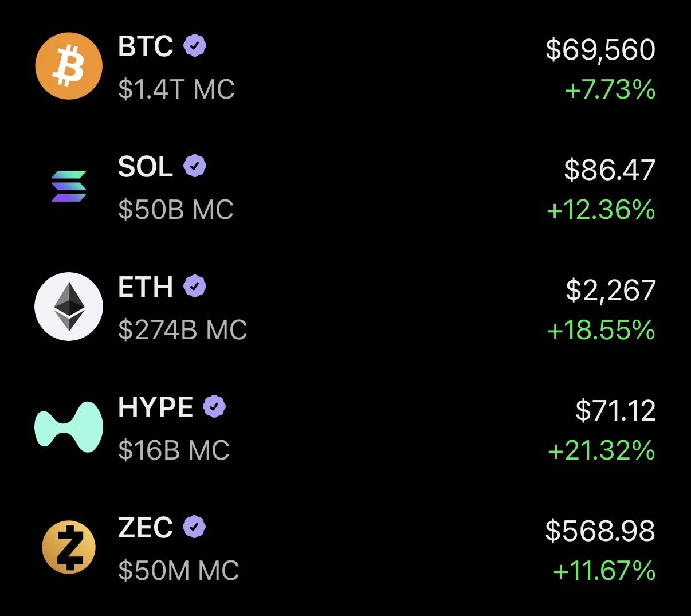This screenshot has width=691, height=616.
Task: Tap the $568.98 ZEC price
Action: (600, 531)
